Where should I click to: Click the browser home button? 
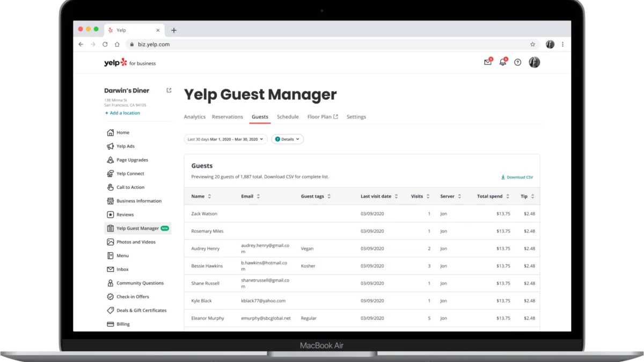point(117,45)
